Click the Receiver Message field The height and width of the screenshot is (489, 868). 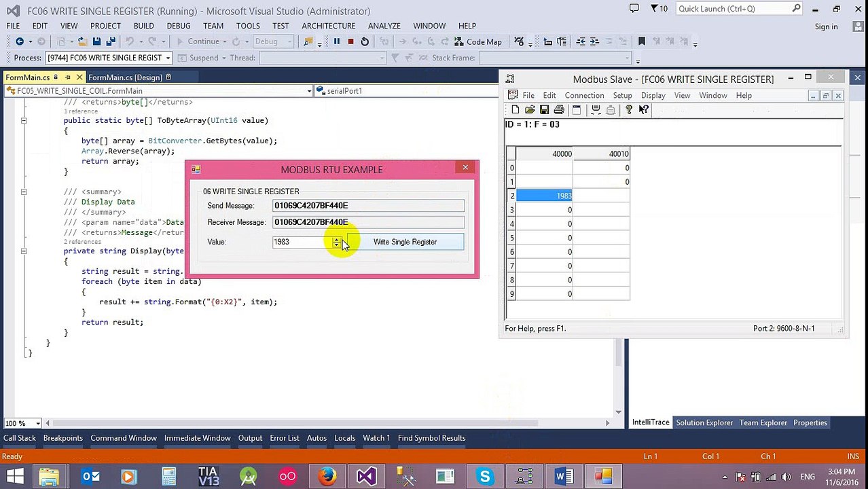tap(368, 222)
